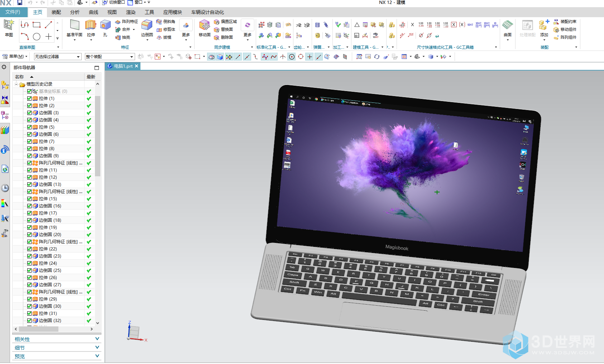This screenshot has height=364, width=604.
Task: Maximize the 部件导航器 panel
Action: pos(97,68)
